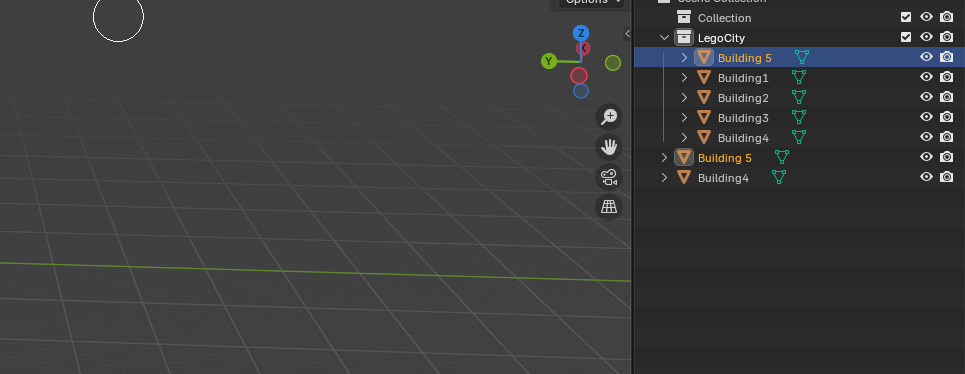Click the unlabeled blue negative-Z gizmo circle
Image resolution: width=965 pixels, height=374 pixels.
click(x=581, y=91)
